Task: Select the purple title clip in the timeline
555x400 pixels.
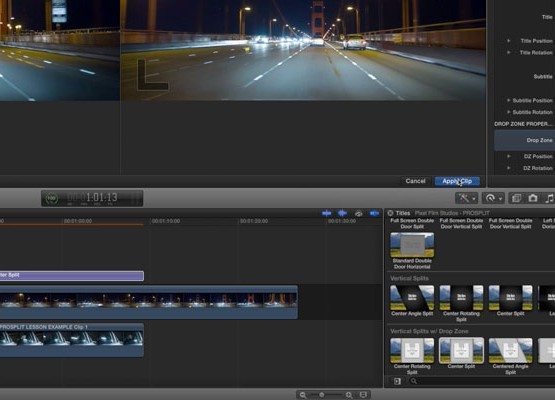Action: coord(71,276)
